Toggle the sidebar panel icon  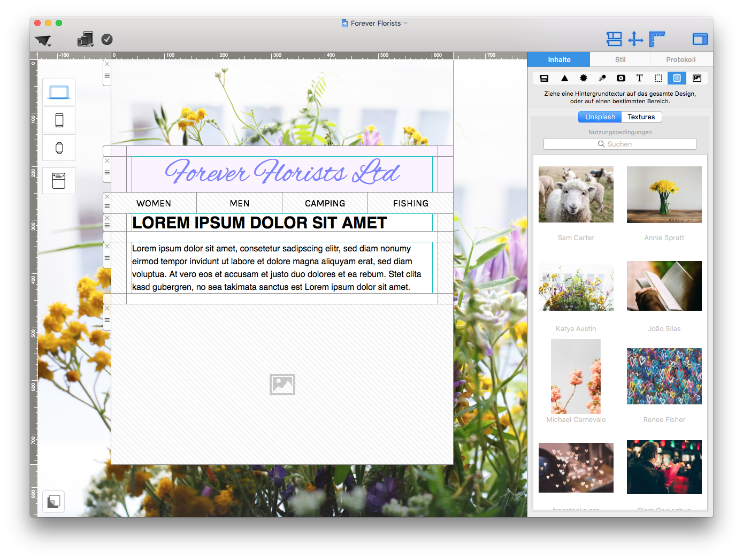[x=700, y=39]
